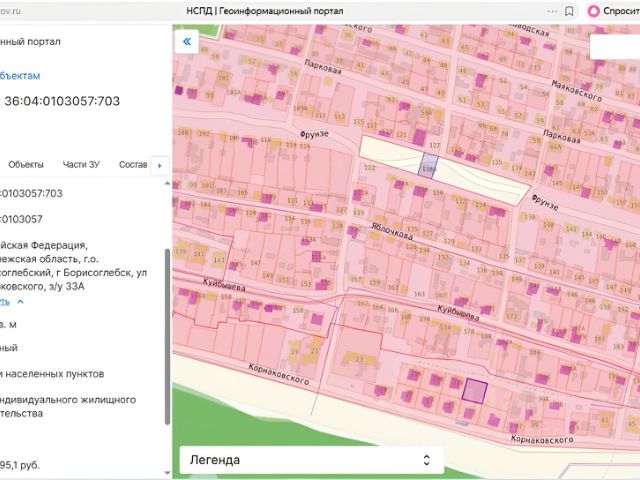Open the Состав tab
Viewport: 640px width, 480px height.
click(x=133, y=164)
